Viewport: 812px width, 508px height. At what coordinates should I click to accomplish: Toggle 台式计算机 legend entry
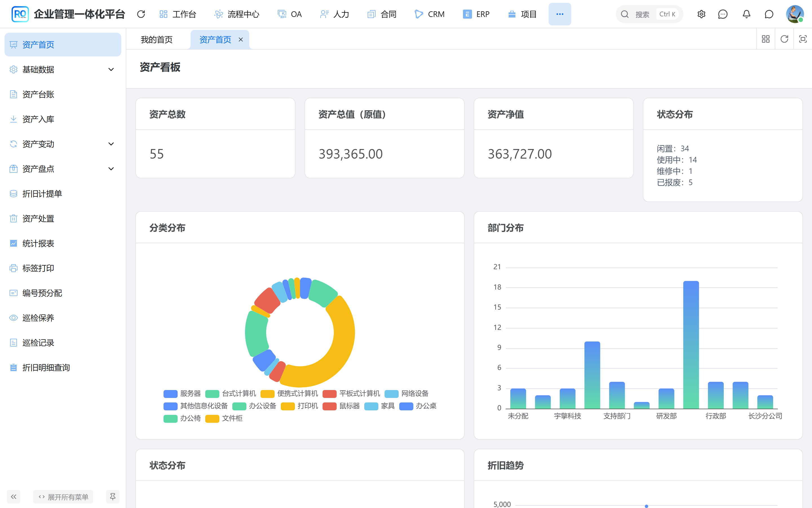(x=231, y=394)
